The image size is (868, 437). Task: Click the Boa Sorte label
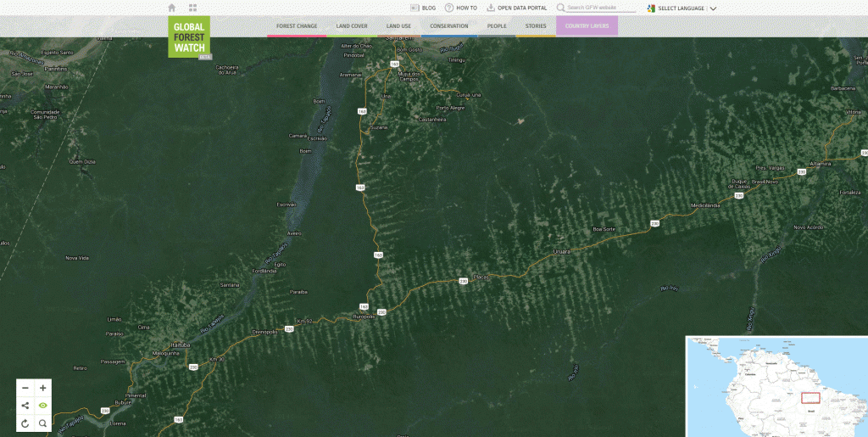[x=604, y=229]
